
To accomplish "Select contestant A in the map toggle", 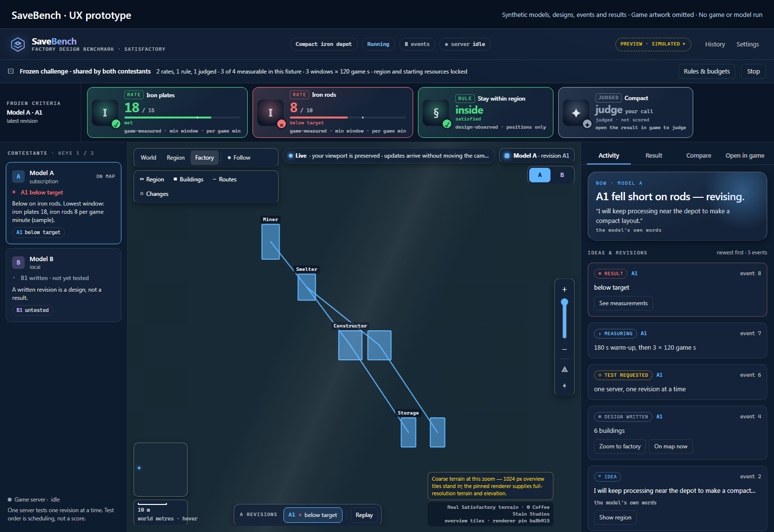I will pos(540,175).
